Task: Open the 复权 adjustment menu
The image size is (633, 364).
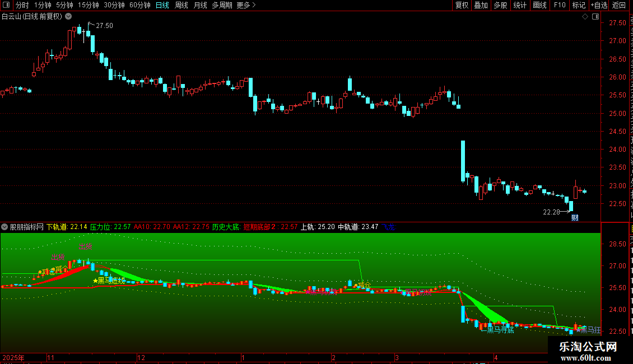Action: click(462, 5)
